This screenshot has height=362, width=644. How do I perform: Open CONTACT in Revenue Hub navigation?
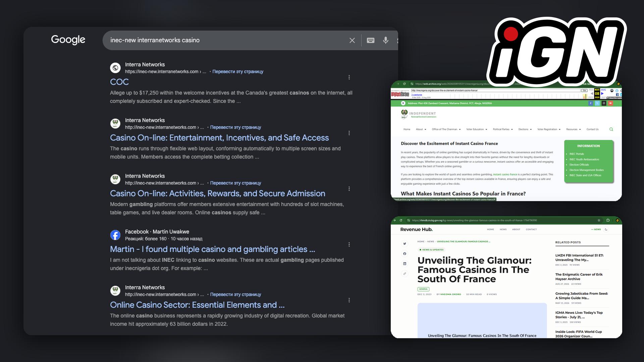pyautogui.click(x=531, y=230)
